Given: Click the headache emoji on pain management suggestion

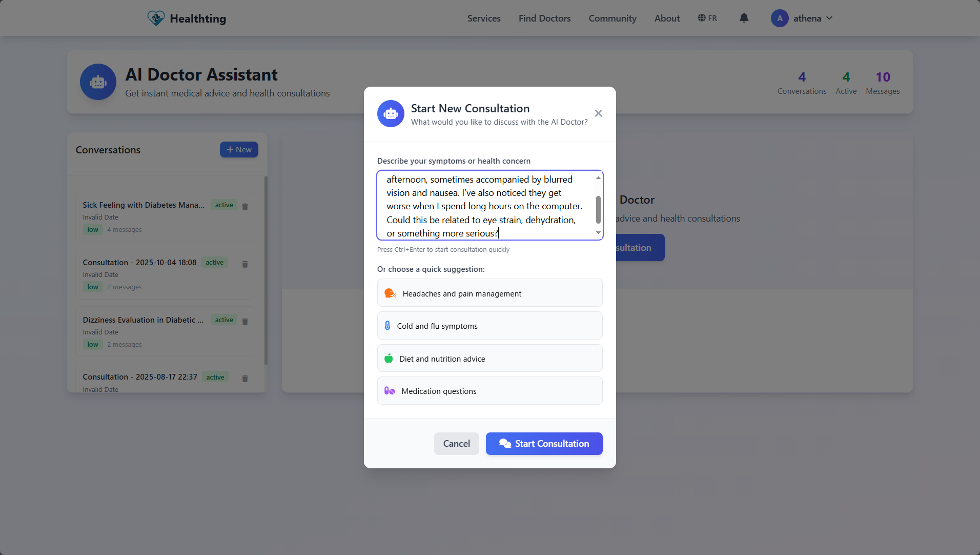Looking at the screenshot, I should [x=390, y=292].
